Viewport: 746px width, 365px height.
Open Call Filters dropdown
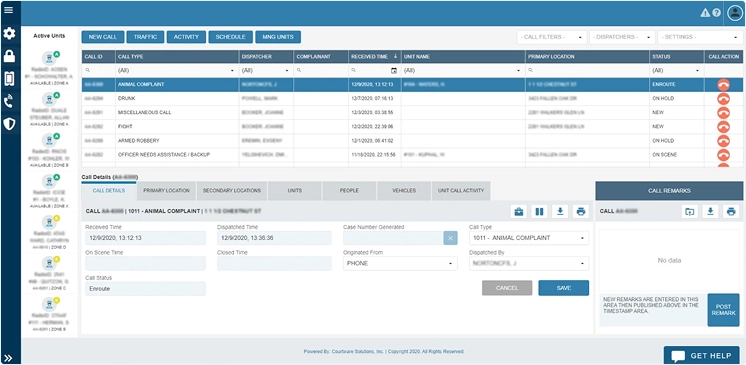click(x=552, y=37)
